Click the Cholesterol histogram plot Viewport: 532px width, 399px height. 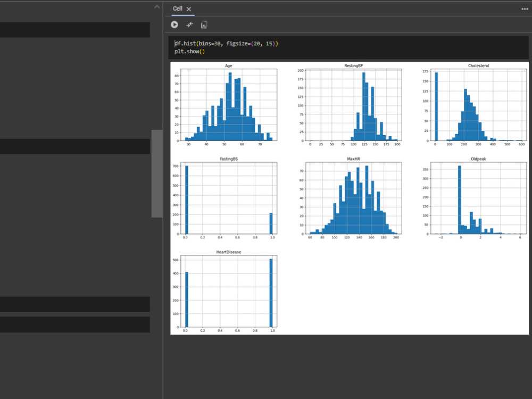(x=478, y=104)
